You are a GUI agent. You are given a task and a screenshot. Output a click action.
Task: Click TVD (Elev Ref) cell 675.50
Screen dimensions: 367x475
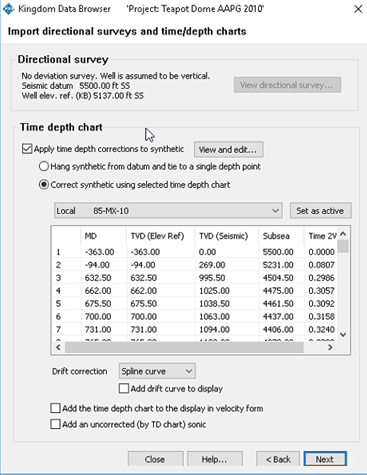144,304
